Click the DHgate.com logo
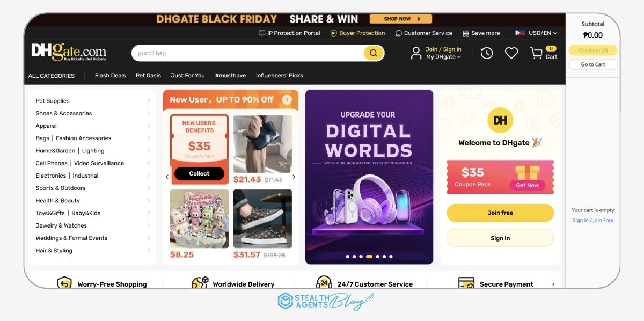The width and height of the screenshot is (644, 321). click(x=69, y=52)
